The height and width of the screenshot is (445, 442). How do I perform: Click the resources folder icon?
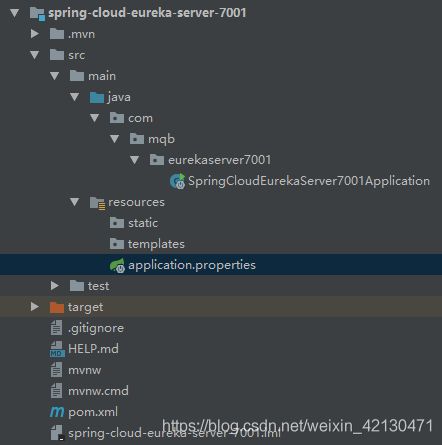tap(97, 203)
